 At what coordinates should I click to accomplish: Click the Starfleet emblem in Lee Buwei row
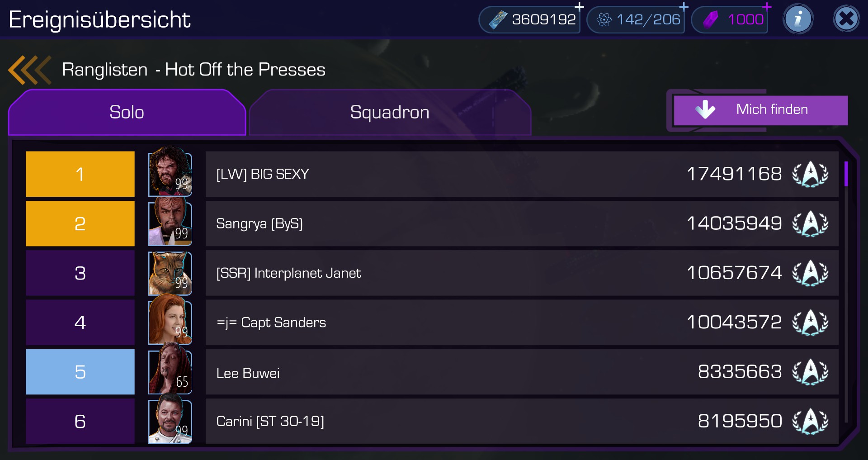click(x=810, y=372)
